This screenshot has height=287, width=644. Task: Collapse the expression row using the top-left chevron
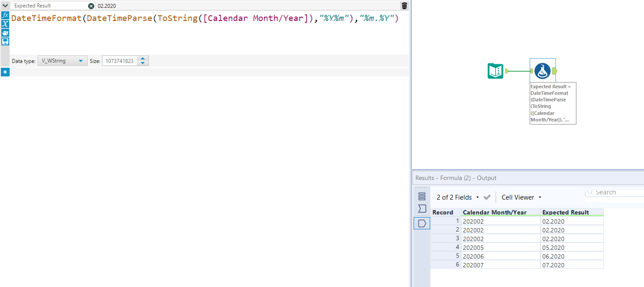click(x=6, y=6)
